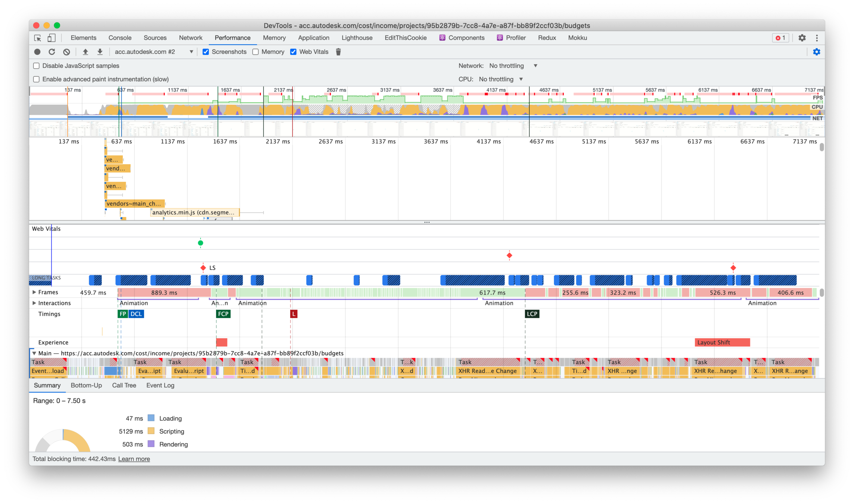Open the Lighthouse panel tab
This screenshot has width=854, height=504.
coord(357,38)
